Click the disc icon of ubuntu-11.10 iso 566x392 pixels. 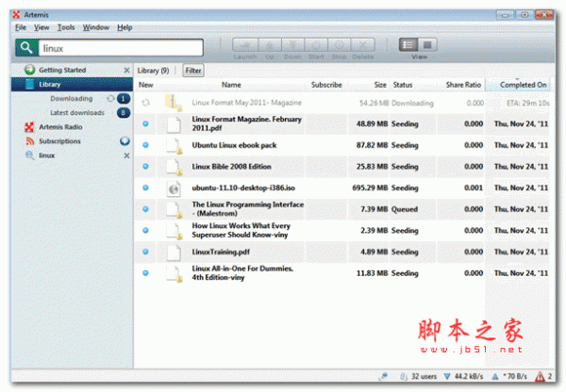[x=174, y=188]
